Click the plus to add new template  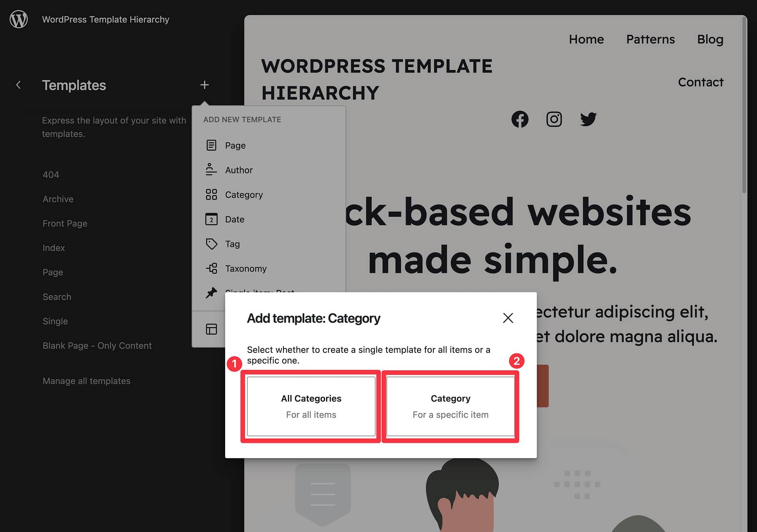(204, 85)
